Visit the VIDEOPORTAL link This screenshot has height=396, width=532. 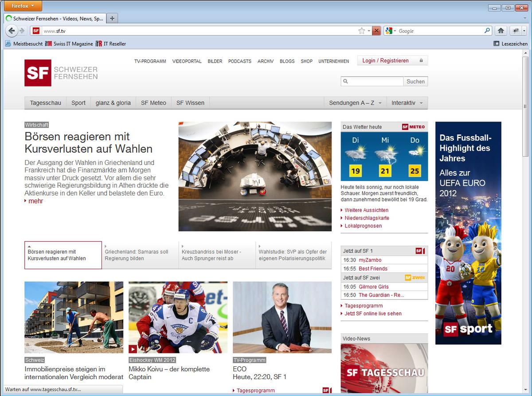tap(187, 61)
